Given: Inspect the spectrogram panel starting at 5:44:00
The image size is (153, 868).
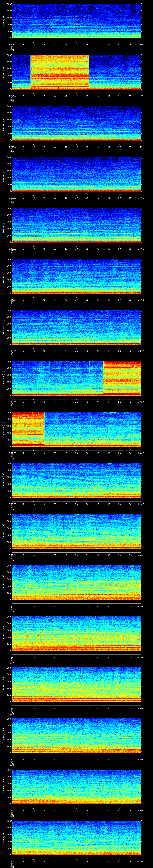Looking at the screenshot, I should coord(76,787).
